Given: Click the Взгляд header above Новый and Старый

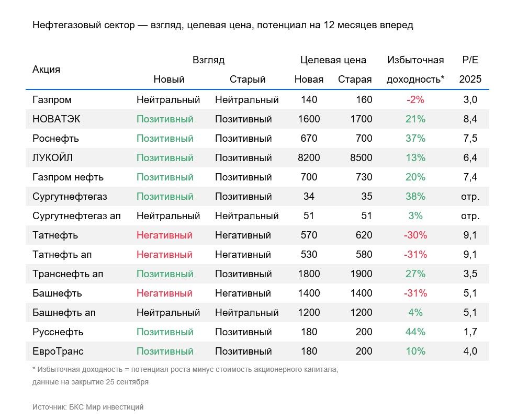Looking at the screenshot, I should (x=208, y=60).
